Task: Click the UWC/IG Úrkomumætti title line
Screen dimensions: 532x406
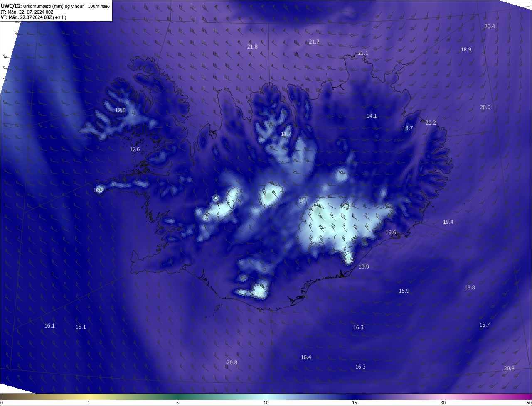Action: tap(55, 6)
